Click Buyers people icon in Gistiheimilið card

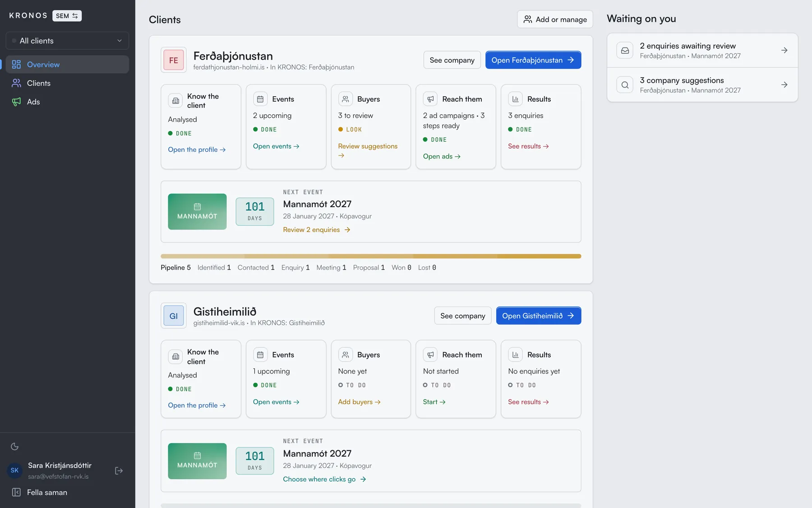tap(346, 355)
